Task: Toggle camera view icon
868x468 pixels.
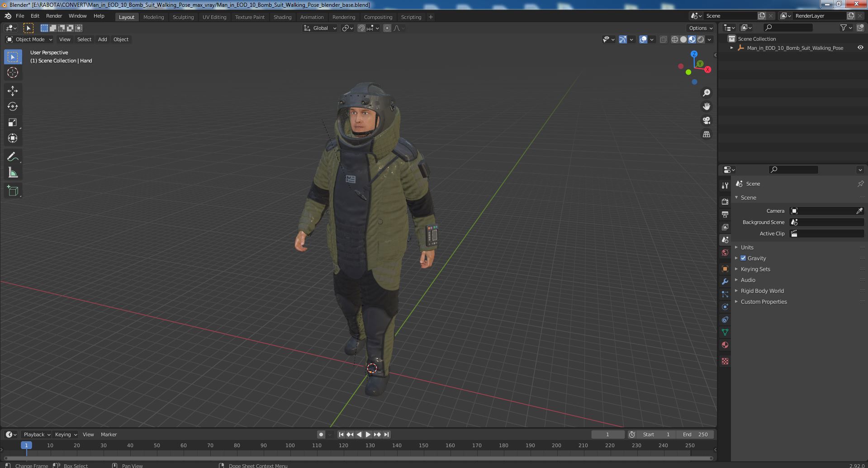Action: click(x=706, y=120)
